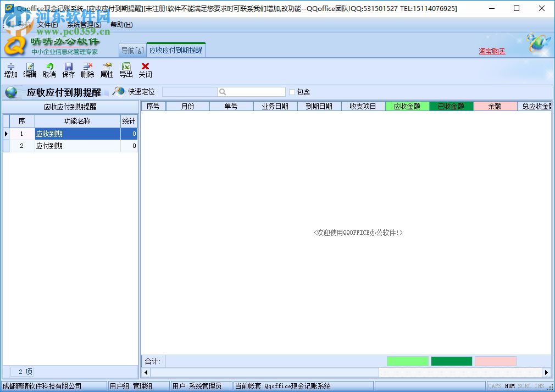Click the 取消 (Cancel) icon
This screenshot has height=392, width=555.
(49, 70)
